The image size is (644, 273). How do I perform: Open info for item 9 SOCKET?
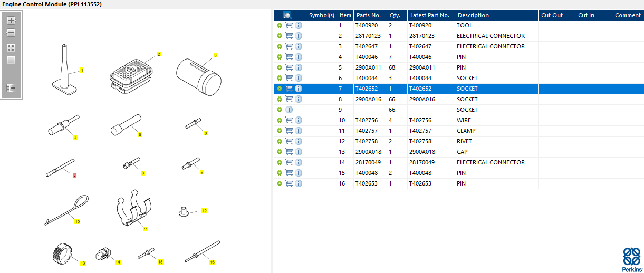point(289,110)
